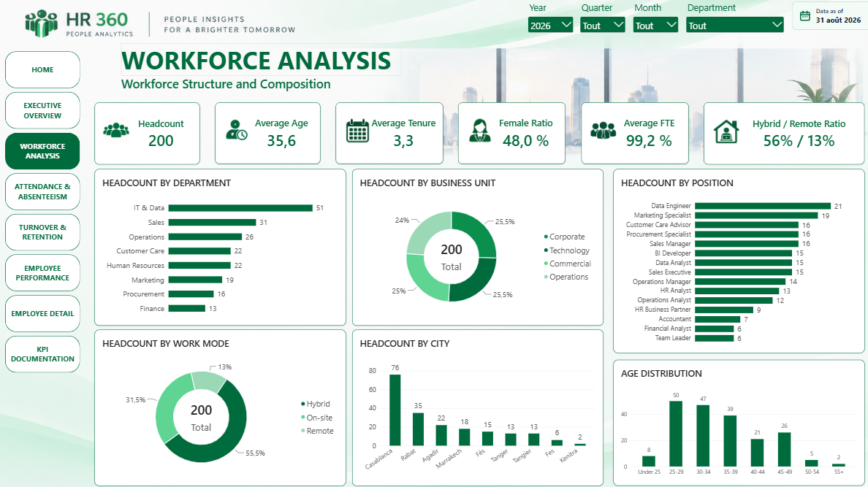Select the Procurement department bar
The height and width of the screenshot is (487, 868).
click(x=191, y=294)
